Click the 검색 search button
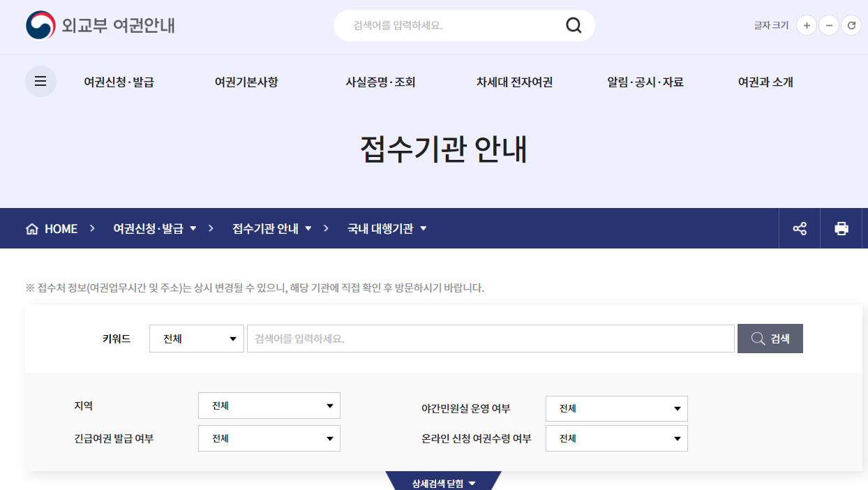The image size is (868, 490). point(770,339)
